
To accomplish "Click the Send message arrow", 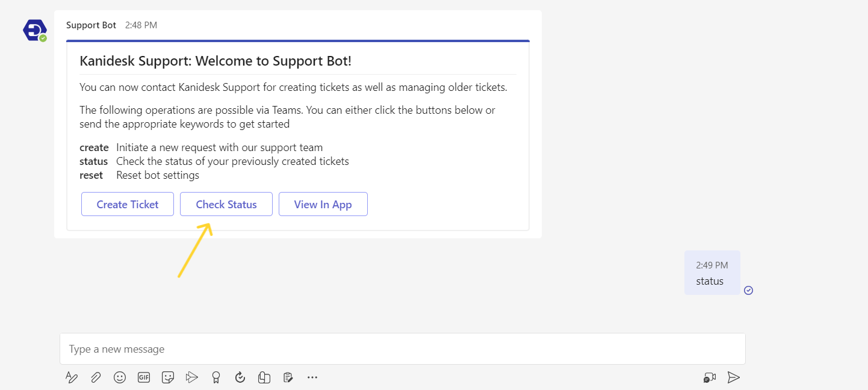I will tap(734, 377).
